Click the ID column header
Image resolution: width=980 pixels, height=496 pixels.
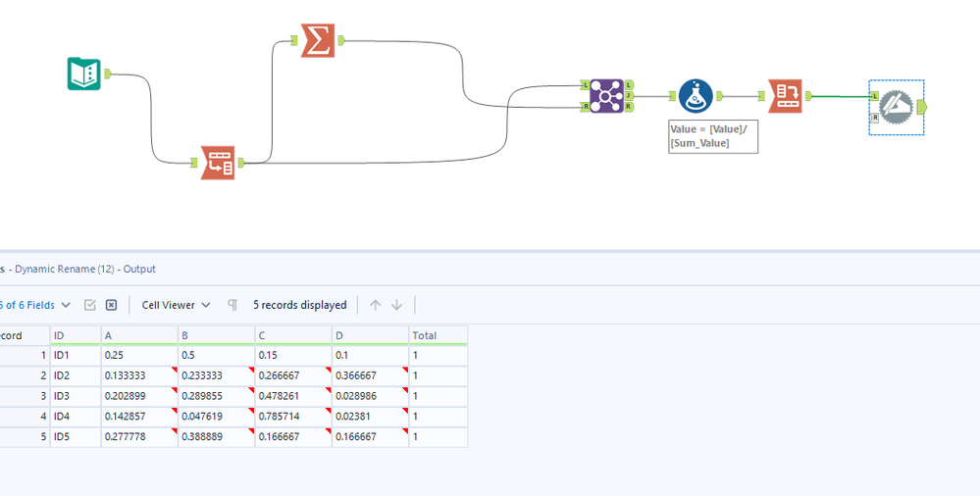[x=75, y=335]
